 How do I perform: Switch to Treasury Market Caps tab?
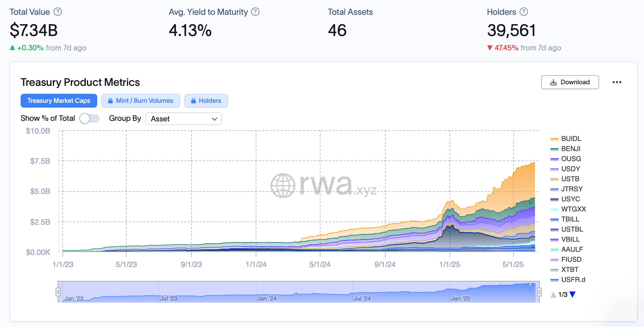59,101
